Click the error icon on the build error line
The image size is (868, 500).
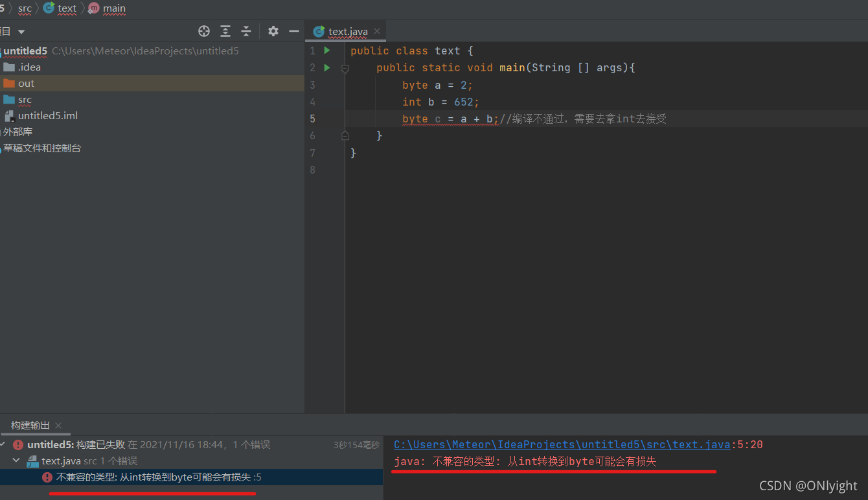17,444
